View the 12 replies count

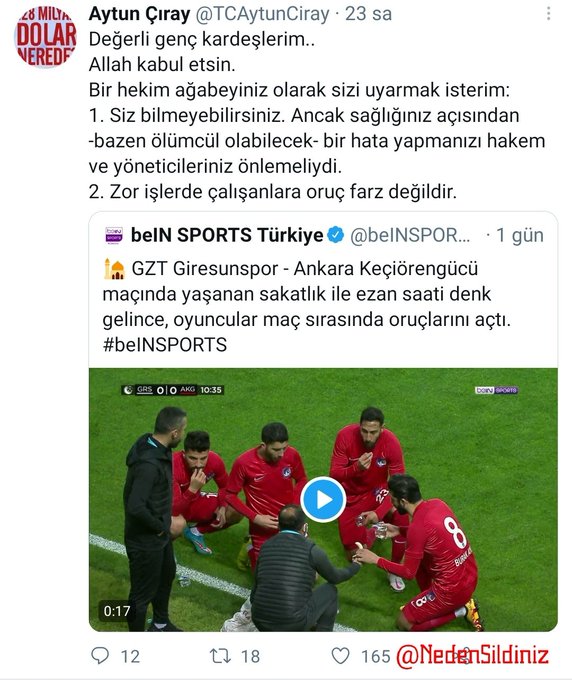[x=130, y=656]
